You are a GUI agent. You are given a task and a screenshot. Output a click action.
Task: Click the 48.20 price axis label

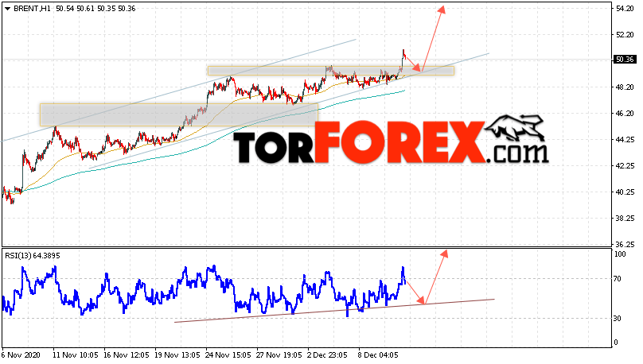(625, 87)
